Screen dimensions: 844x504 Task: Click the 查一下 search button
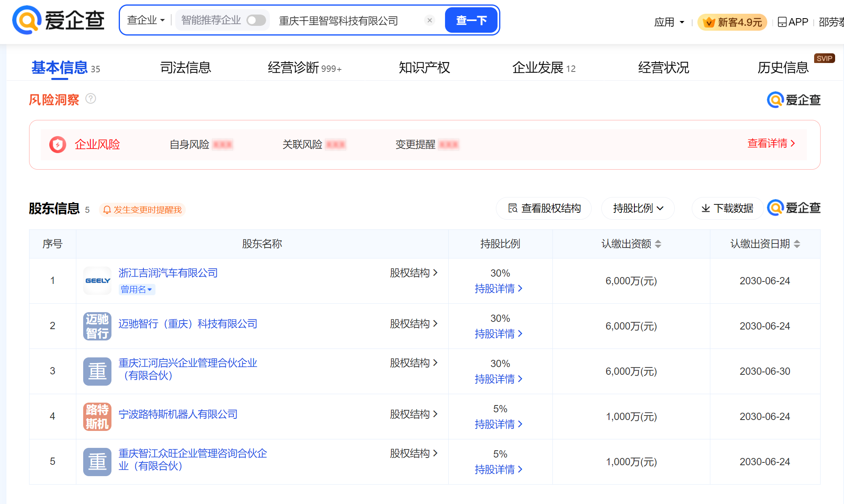click(471, 20)
